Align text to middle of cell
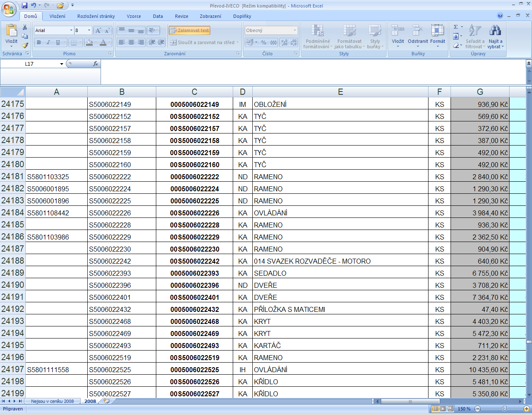Screen dimensions: 532x415 [x=131, y=30]
